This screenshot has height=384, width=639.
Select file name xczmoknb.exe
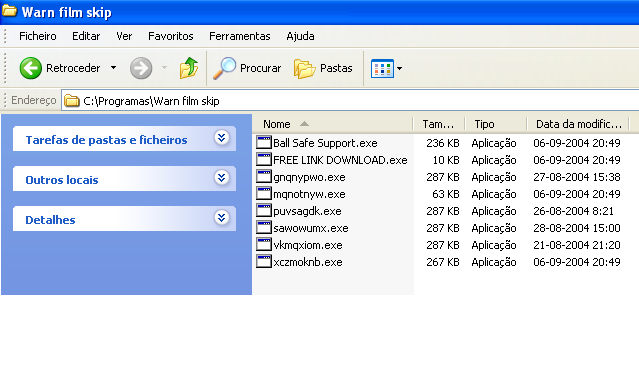click(x=308, y=262)
